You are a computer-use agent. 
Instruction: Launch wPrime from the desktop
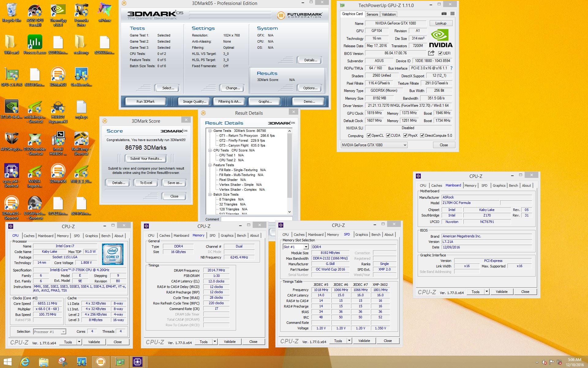coord(104,13)
